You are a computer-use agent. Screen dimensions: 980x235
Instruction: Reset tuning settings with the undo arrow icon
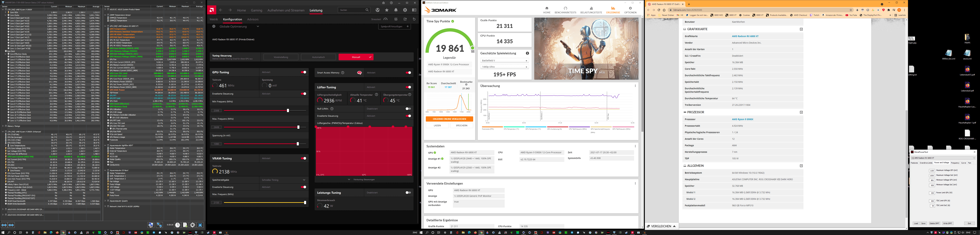[x=414, y=19]
